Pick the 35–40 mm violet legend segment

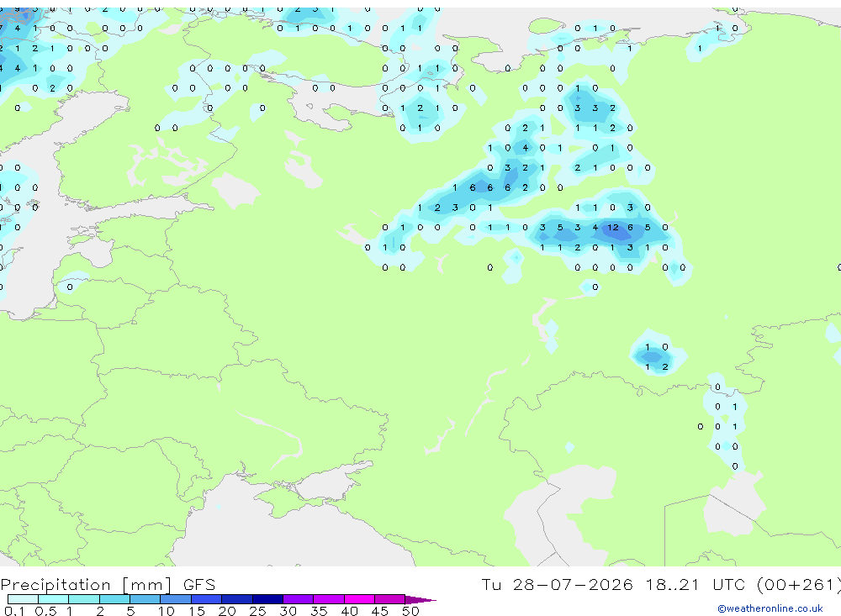click(x=328, y=599)
